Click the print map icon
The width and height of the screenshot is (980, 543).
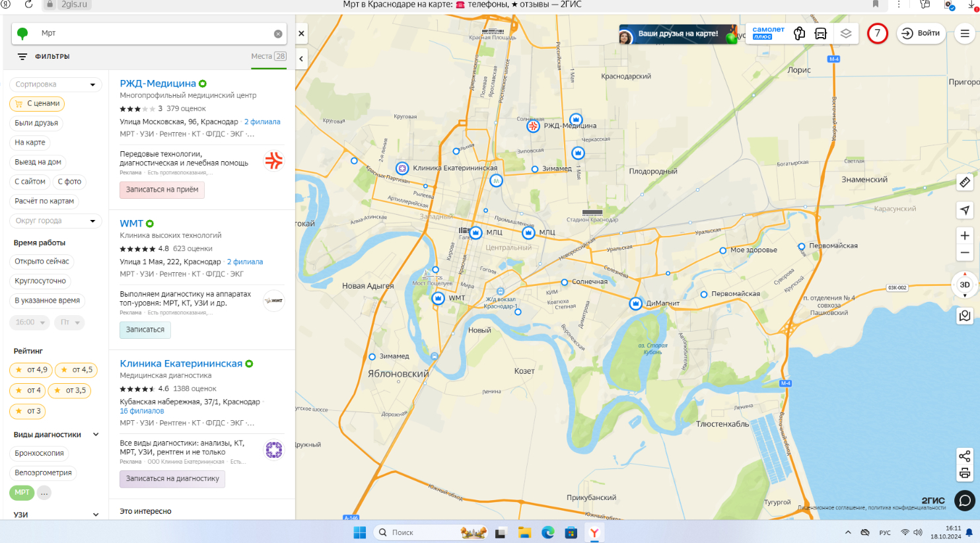click(965, 473)
